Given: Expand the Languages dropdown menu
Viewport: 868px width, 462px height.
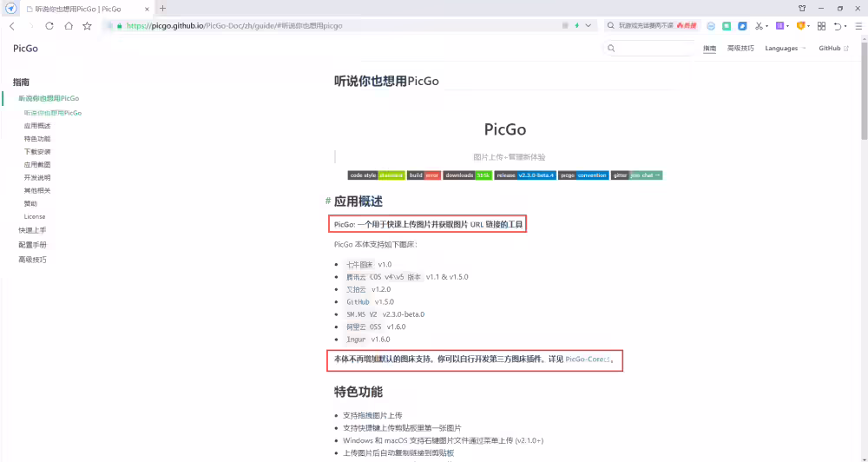Looking at the screenshot, I should coord(786,48).
